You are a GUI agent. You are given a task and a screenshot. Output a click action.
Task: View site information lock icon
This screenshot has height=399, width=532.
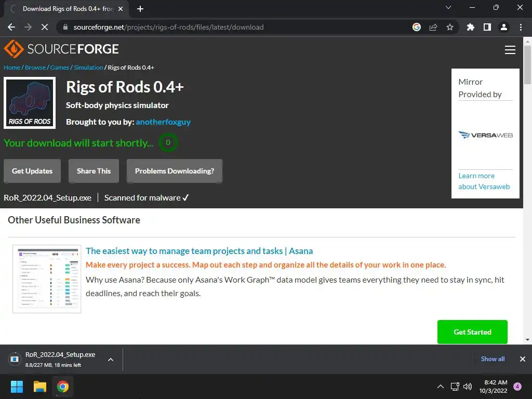pyautogui.click(x=65, y=27)
